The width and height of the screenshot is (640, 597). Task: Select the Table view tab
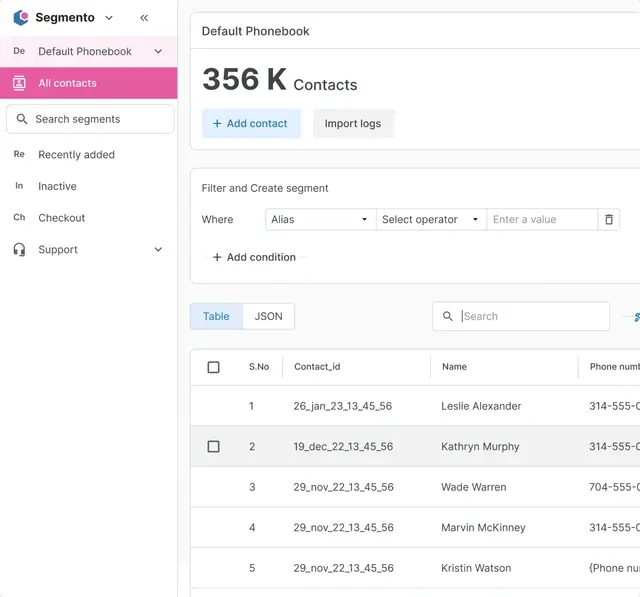click(216, 317)
